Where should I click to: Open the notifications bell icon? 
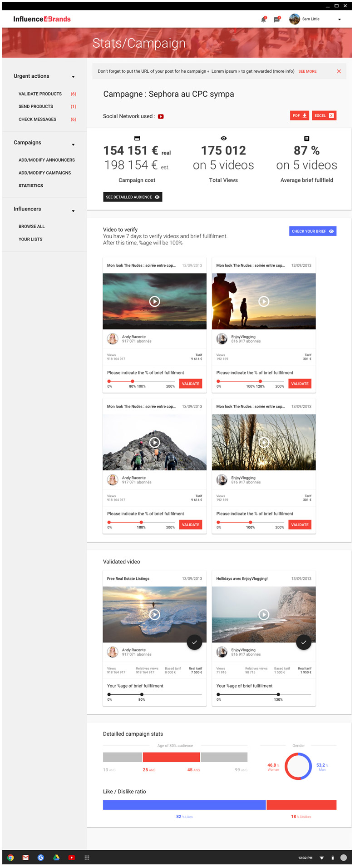[263, 19]
